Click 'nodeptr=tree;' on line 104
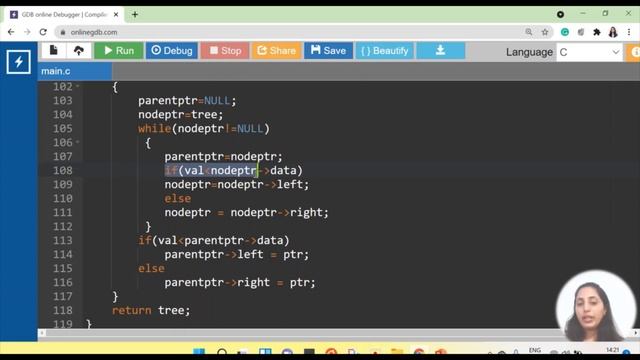The height and width of the screenshot is (360, 640). pyautogui.click(x=180, y=115)
